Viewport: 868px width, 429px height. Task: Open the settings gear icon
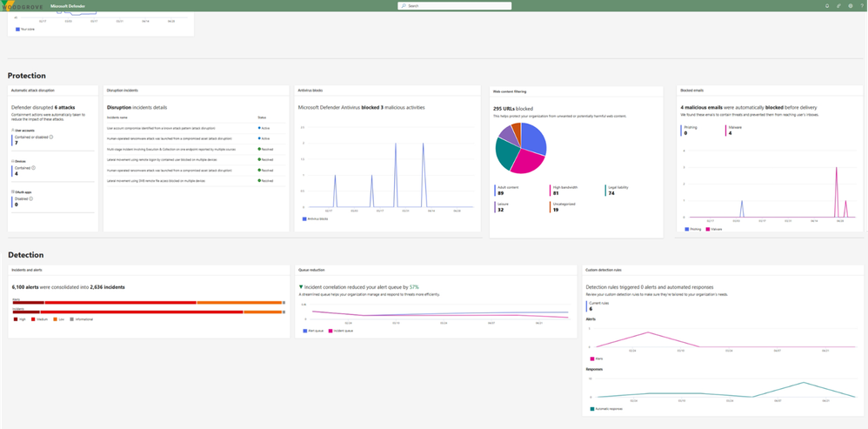point(851,5)
